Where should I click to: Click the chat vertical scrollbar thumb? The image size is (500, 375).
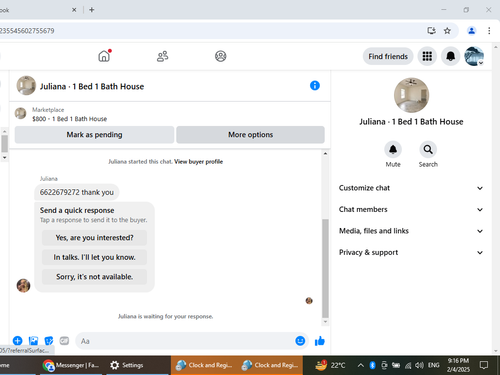pyautogui.click(x=325, y=268)
